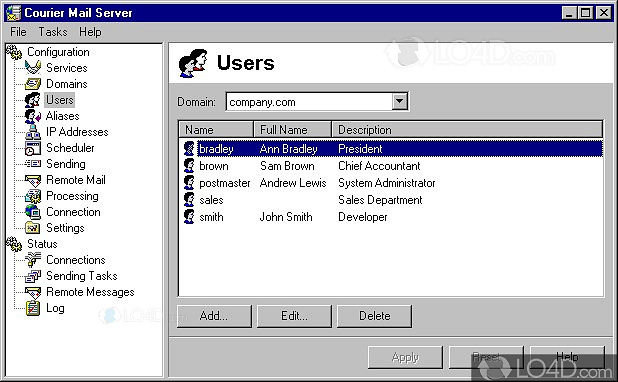The height and width of the screenshot is (382, 618).
Task: Select Services in the tree
Action: tap(67, 68)
